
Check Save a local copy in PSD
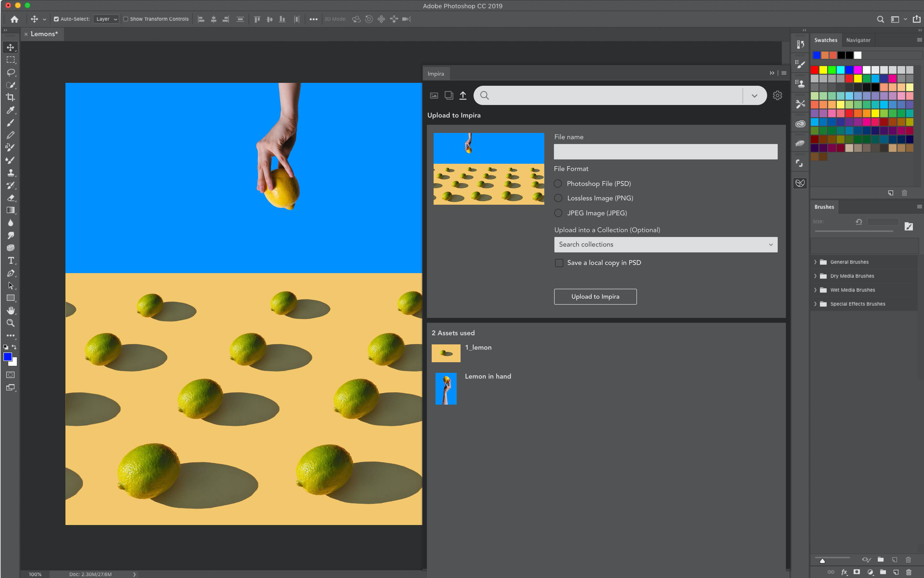point(559,263)
